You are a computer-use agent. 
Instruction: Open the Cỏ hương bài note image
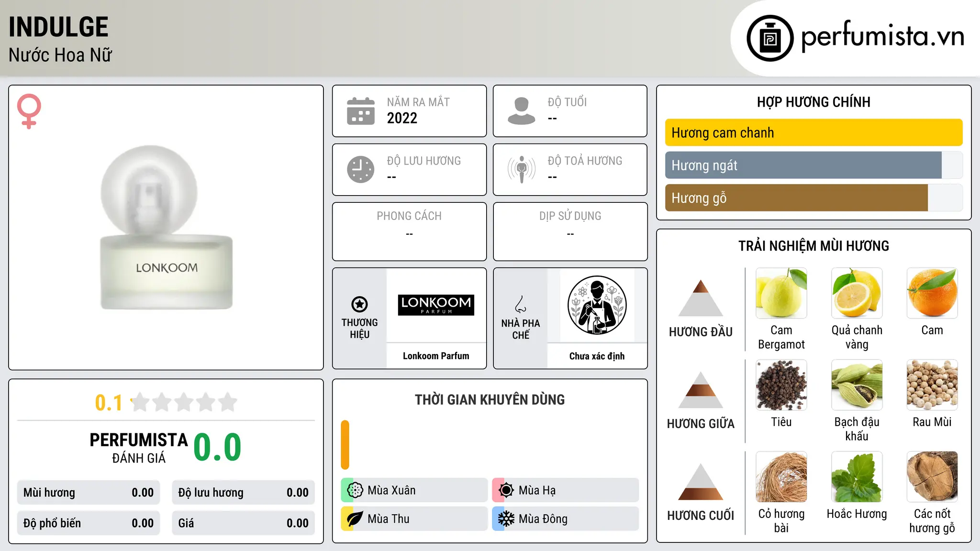tap(781, 477)
